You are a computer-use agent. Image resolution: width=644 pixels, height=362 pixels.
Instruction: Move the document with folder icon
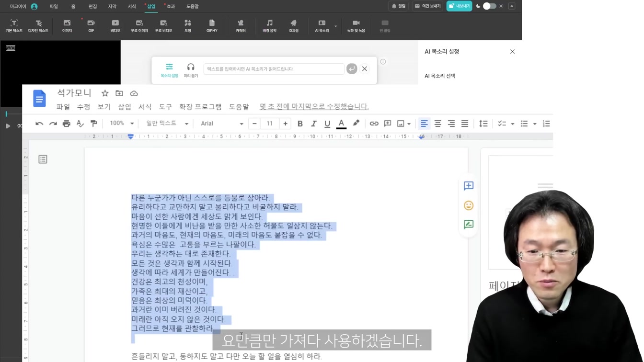click(x=119, y=93)
